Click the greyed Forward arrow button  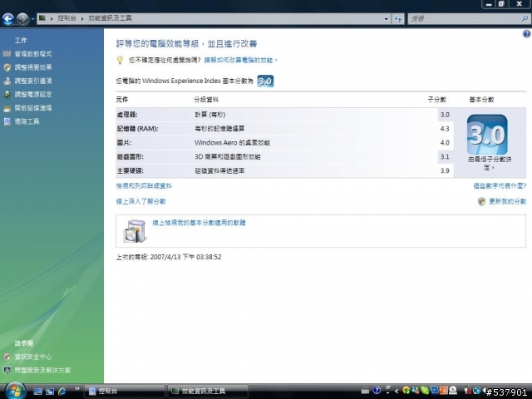[x=22, y=18]
